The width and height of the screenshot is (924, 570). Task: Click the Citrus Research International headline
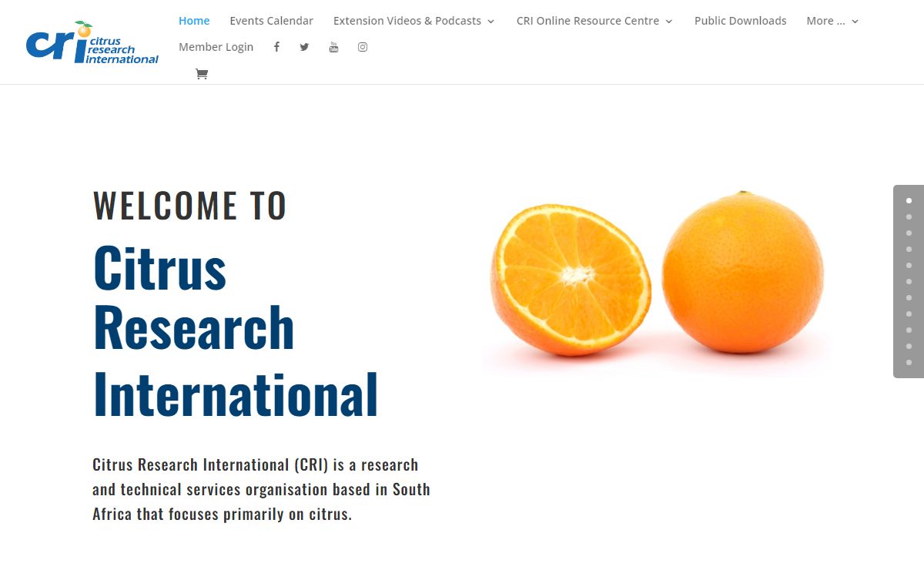(x=236, y=330)
